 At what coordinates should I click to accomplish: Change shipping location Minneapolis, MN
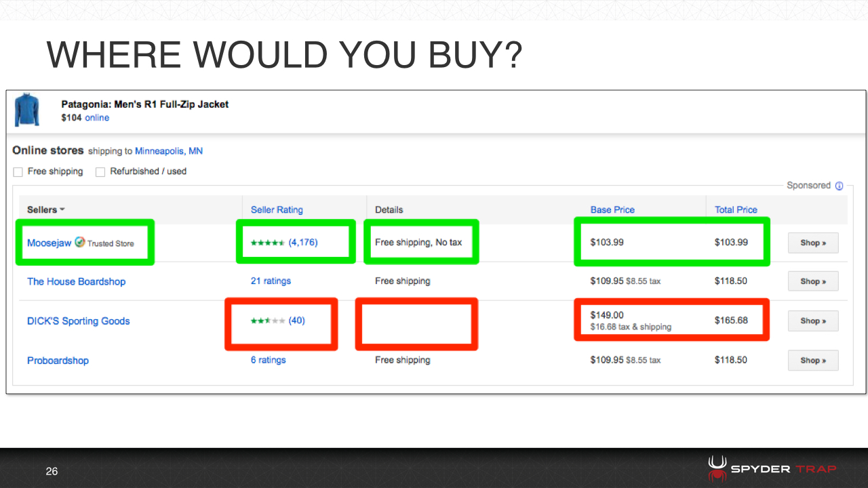(169, 151)
